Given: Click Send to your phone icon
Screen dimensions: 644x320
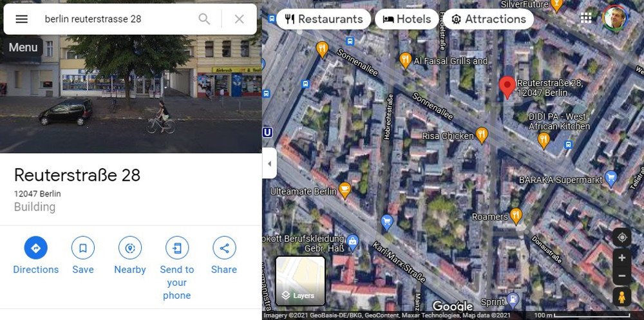Looking at the screenshot, I should (x=177, y=248).
